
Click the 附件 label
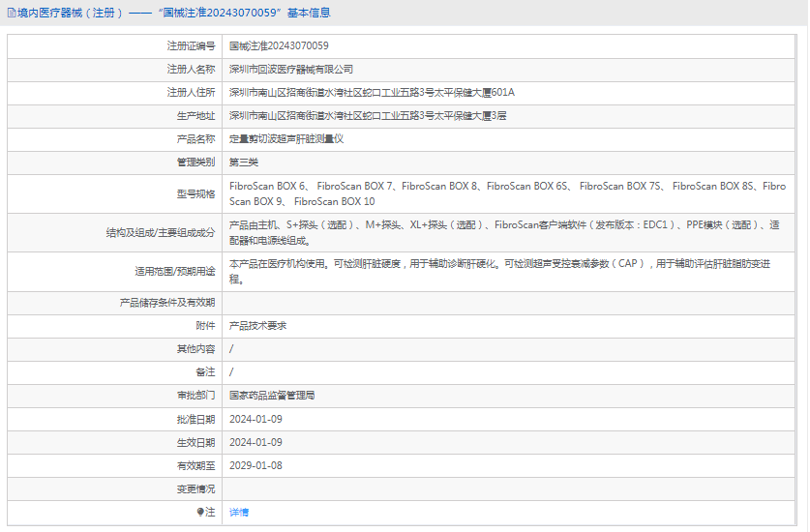click(205, 326)
